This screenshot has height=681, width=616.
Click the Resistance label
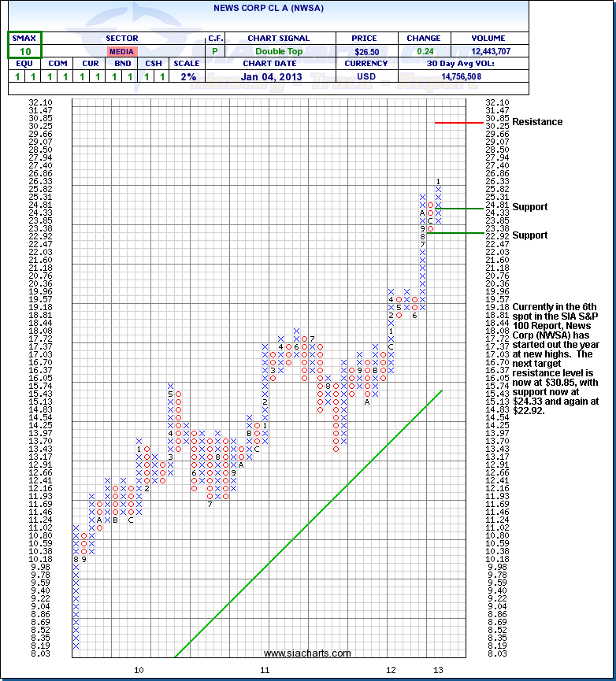(x=537, y=122)
